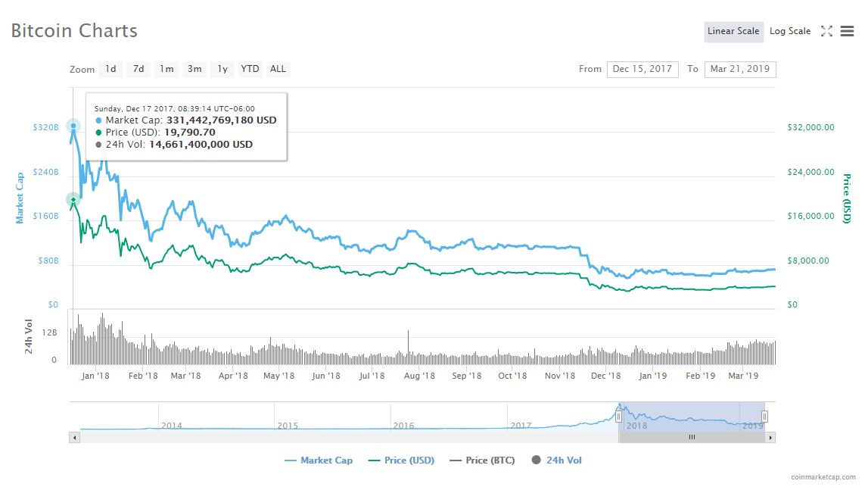Toggle 24h Vol series in legend

[x=556, y=460]
